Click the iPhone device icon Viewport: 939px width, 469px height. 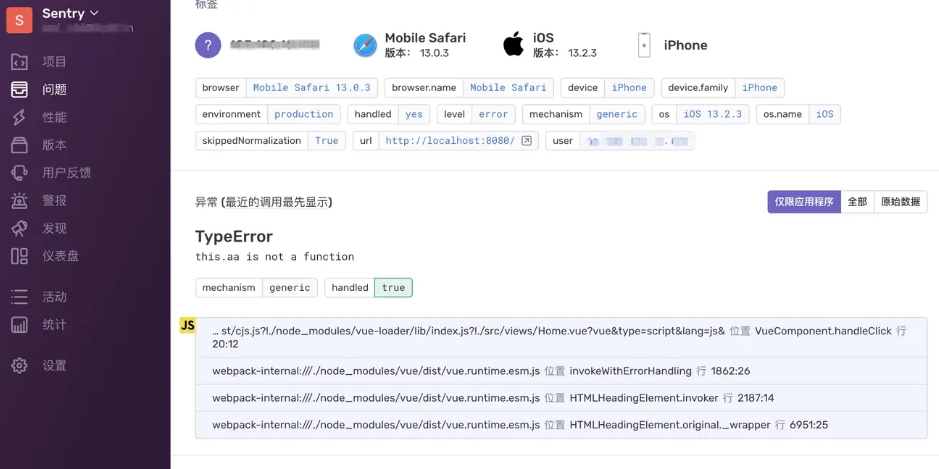(644, 45)
